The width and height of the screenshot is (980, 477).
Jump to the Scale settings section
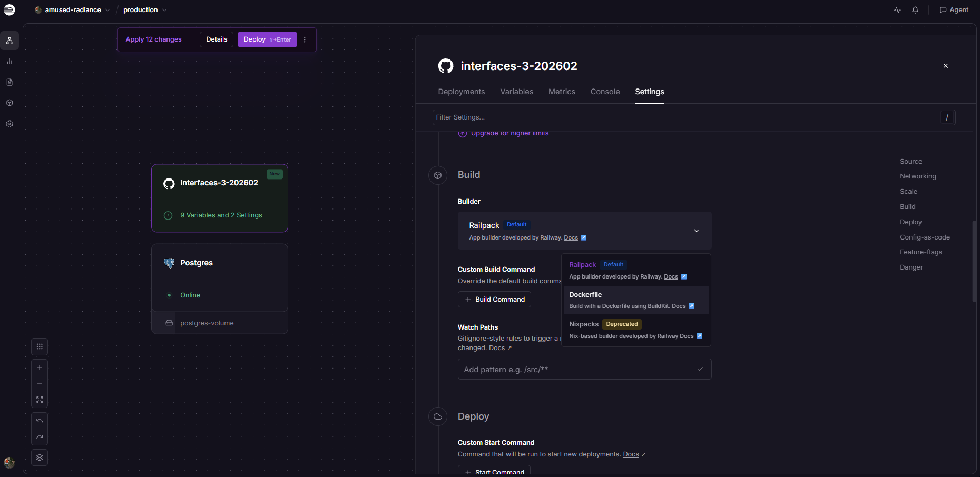(x=908, y=192)
